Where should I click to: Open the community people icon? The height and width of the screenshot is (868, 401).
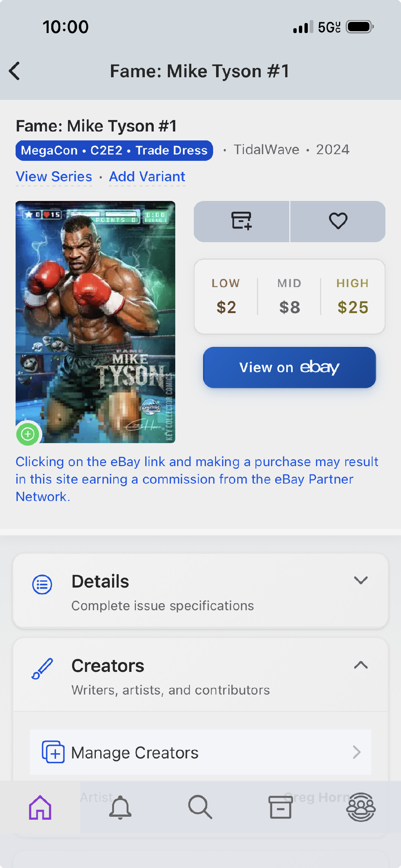pyautogui.click(x=361, y=807)
